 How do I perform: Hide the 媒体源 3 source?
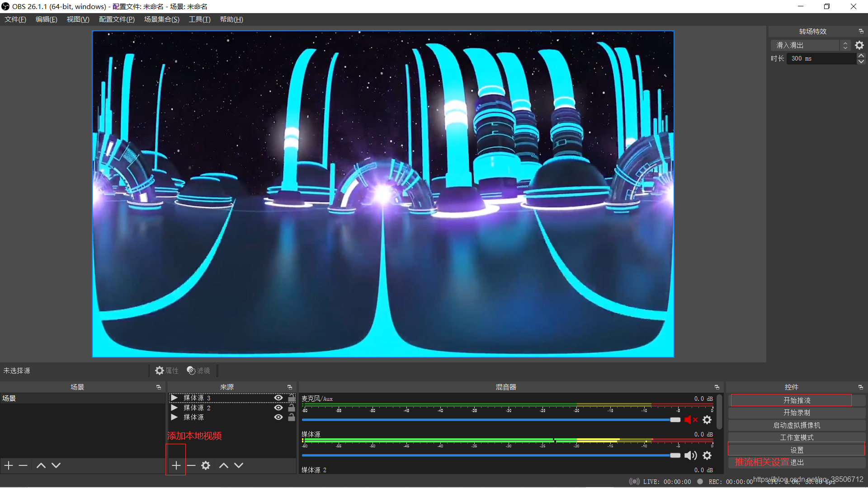click(x=278, y=398)
